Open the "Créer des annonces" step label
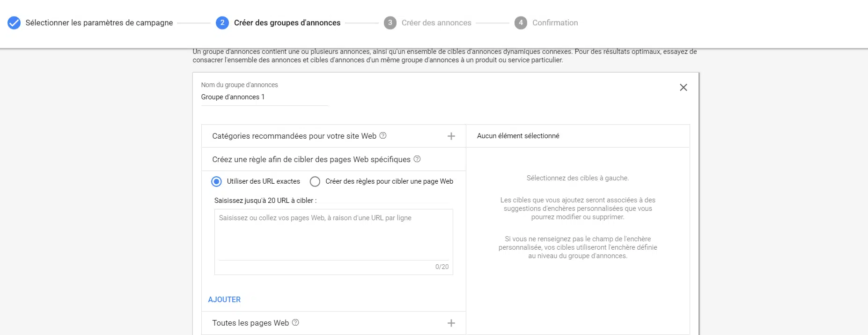This screenshot has height=335, width=868. pos(436,22)
